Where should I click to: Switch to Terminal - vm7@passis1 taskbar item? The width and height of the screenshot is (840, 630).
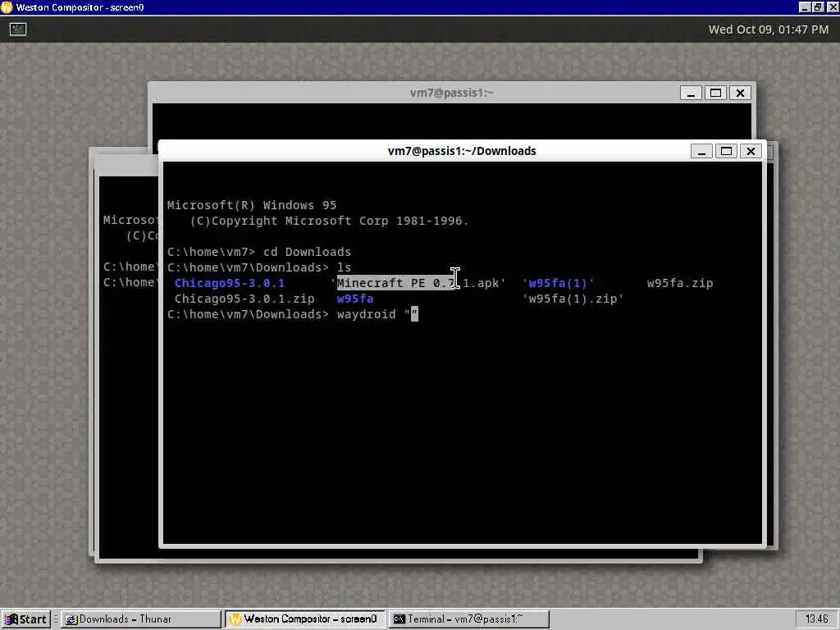tap(468, 619)
